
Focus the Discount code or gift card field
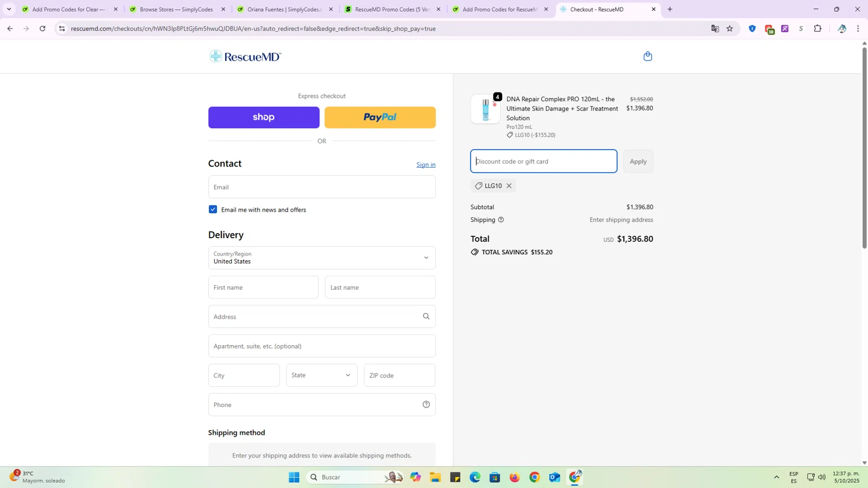(544, 161)
